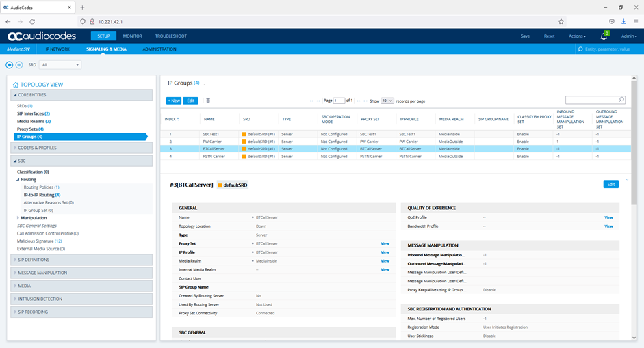This screenshot has width=644, height=348.
Task: Go to next page of records
Action: (359, 101)
